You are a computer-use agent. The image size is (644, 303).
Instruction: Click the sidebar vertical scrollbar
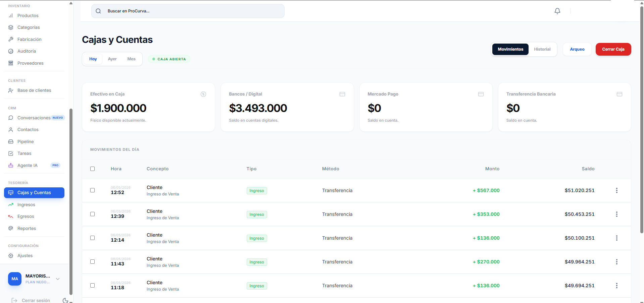71,201
